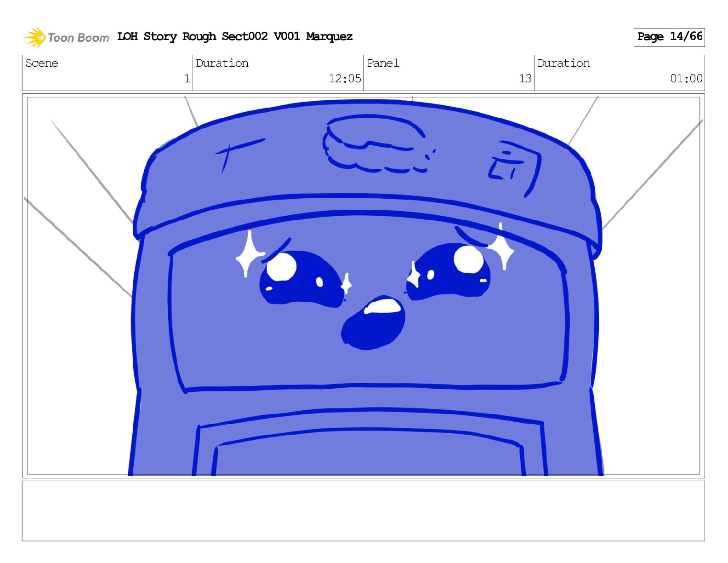The image size is (728, 563).
Task: Click the 'Panel' label
Action: point(383,63)
